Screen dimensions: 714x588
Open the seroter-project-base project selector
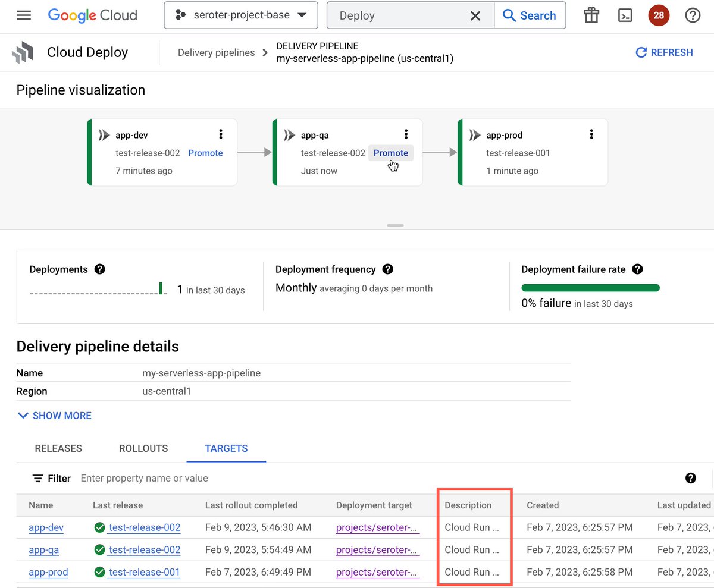(240, 15)
